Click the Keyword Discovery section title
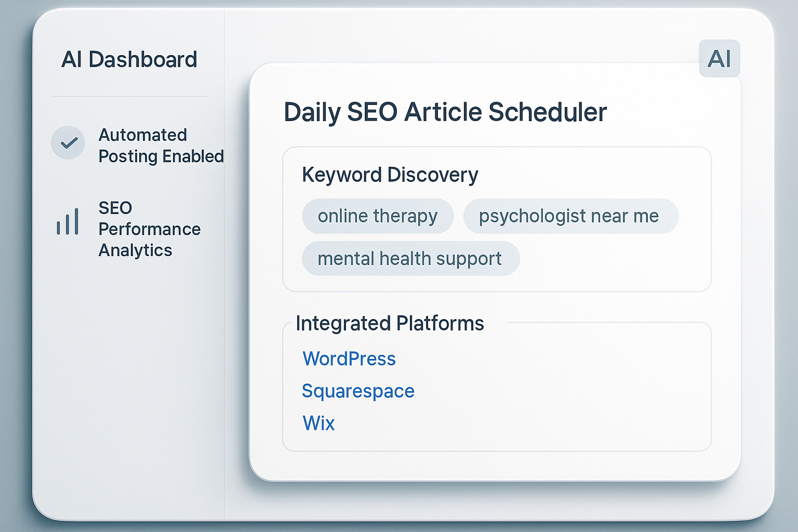798x532 pixels. click(x=390, y=175)
